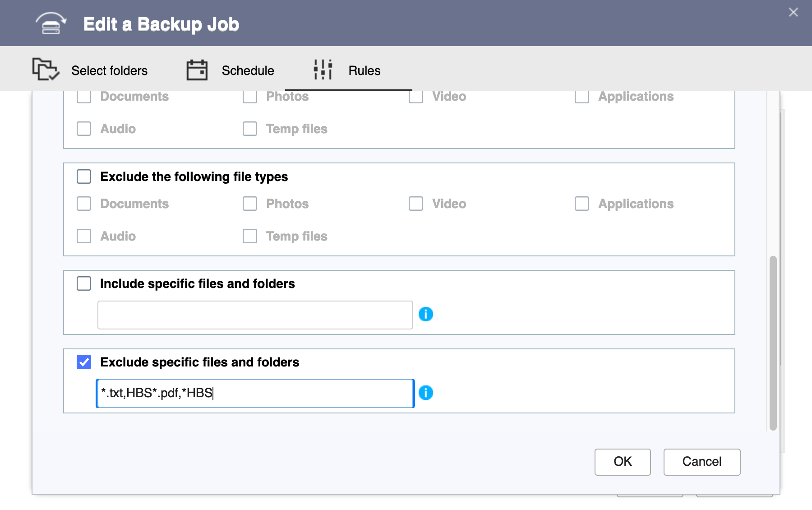Screen dimensions: 812x510
Task: Open info tooltip for Include specific files
Action: click(425, 314)
